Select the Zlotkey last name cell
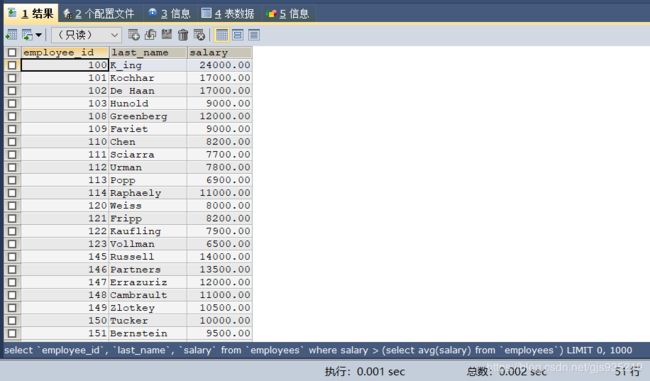650x381 pixels. (x=148, y=308)
